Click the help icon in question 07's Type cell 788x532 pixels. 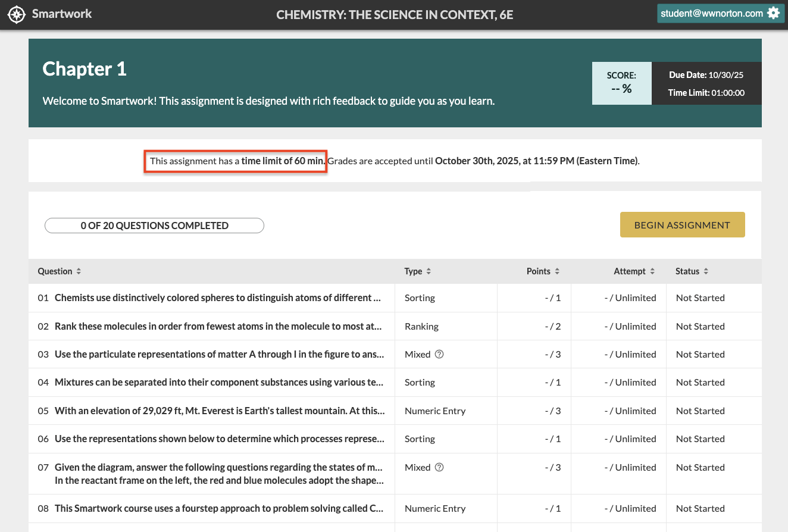(x=439, y=467)
